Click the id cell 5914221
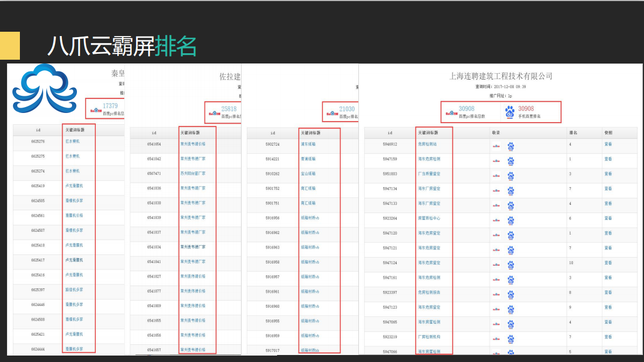Viewport: 644px width, 362px height. tap(272, 159)
